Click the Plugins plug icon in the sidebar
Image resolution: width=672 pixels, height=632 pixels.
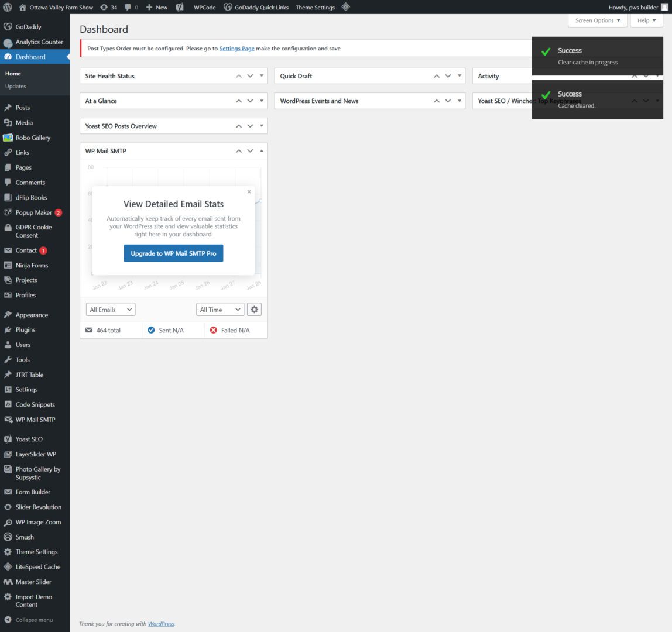click(8, 329)
